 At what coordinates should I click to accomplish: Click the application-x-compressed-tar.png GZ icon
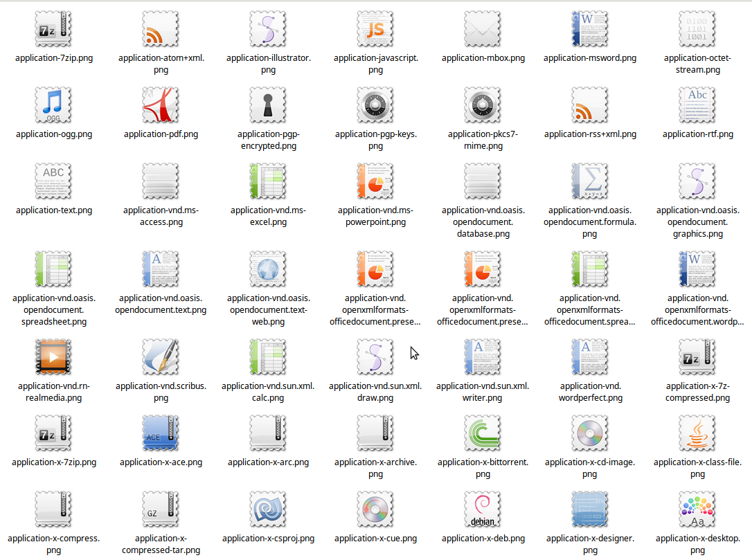click(161, 509)
